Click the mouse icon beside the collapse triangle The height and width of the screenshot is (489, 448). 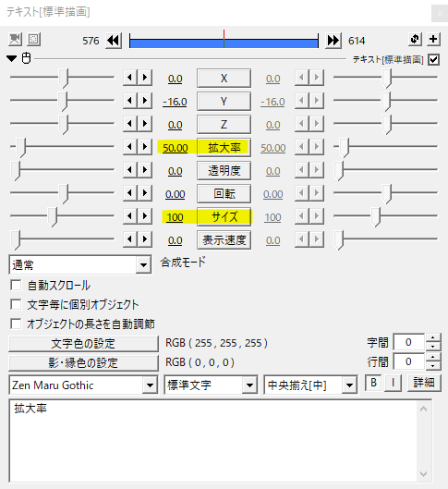click(26, 58)
